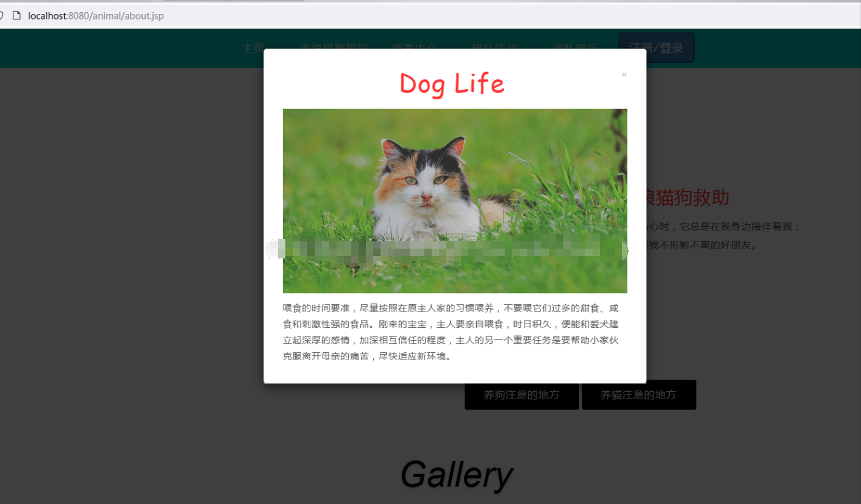Image resolution: width=861 pixels, height=504 pixels.
Task: Close the Dog Life popup with the × icon
Action: (x=624, y=75)
